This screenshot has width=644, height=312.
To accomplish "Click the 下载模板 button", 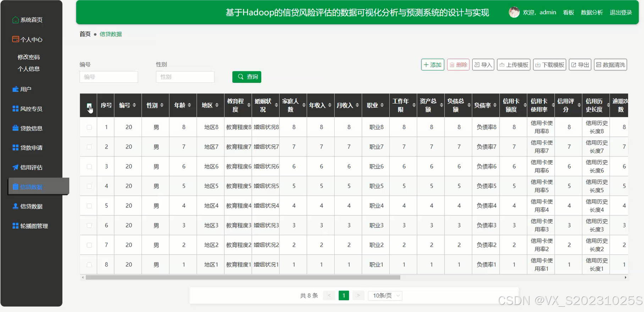I will pos(550,65).
